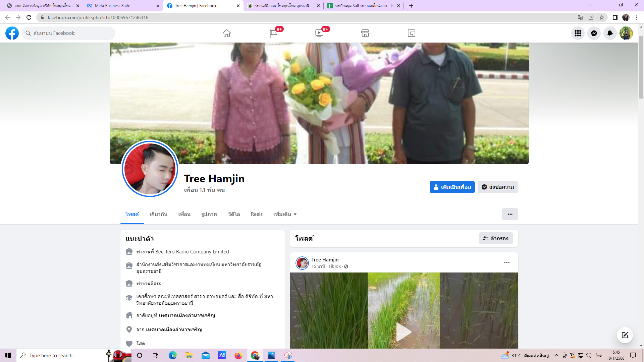Click the ส่งข้อความ message button
This screenshot has height=362, width=644.
(x=498, y=187)
